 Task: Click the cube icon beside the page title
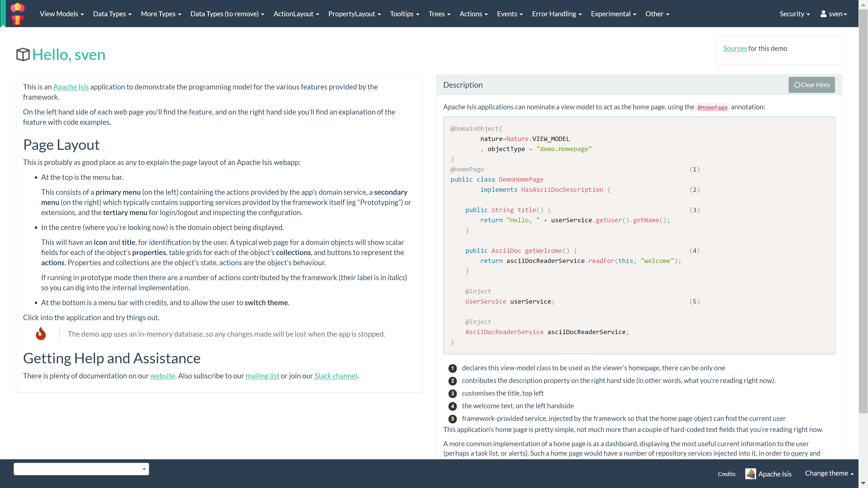(23, 54)
